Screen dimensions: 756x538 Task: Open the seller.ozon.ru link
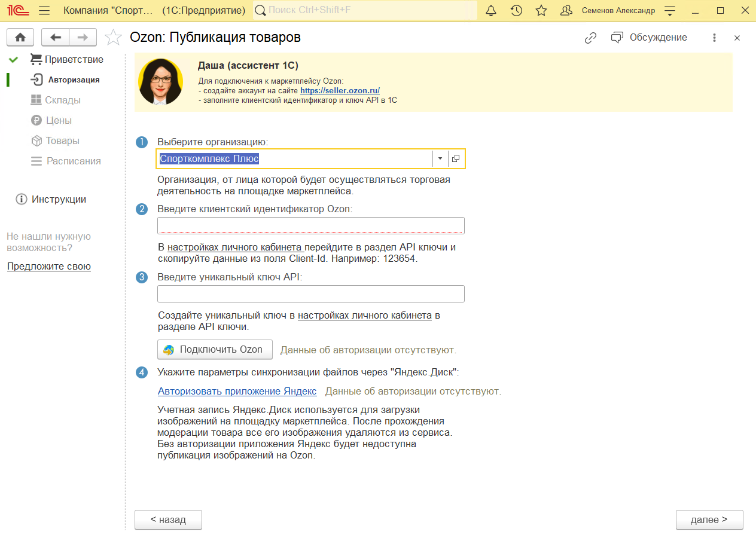[x=340, y=90]
